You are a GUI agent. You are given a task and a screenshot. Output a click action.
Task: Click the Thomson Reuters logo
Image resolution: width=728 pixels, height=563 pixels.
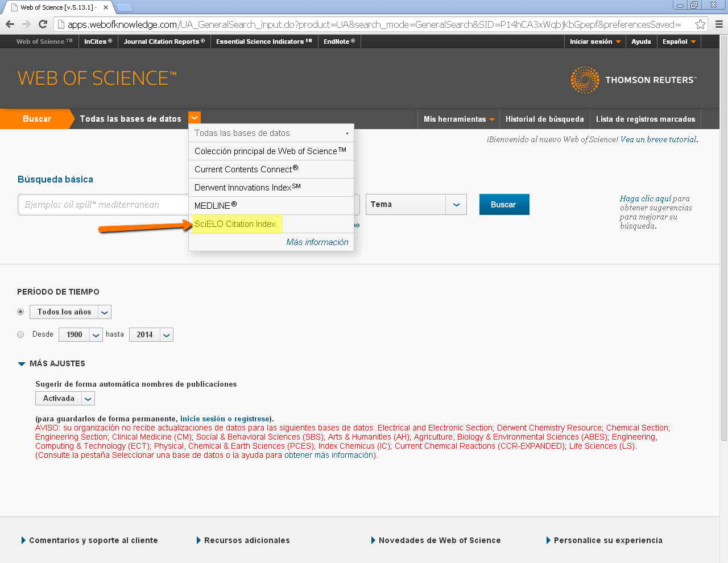point(633,80)
